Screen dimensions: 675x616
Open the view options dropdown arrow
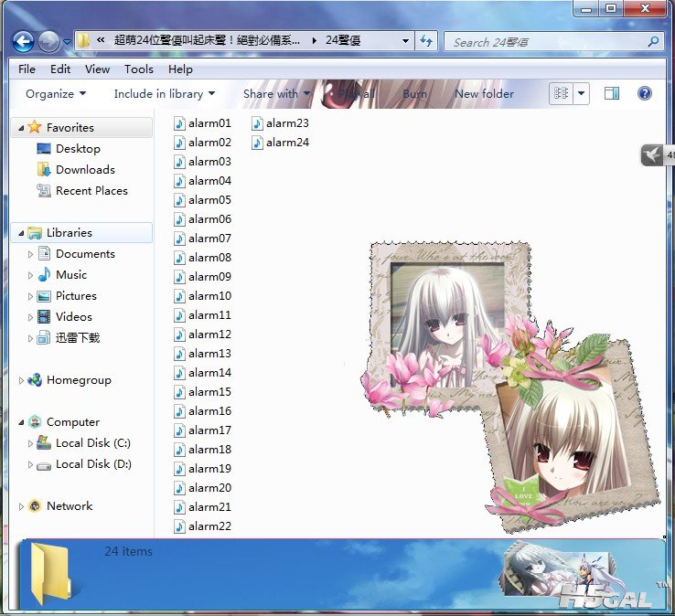pyautogui.click(x=582, y=93)
